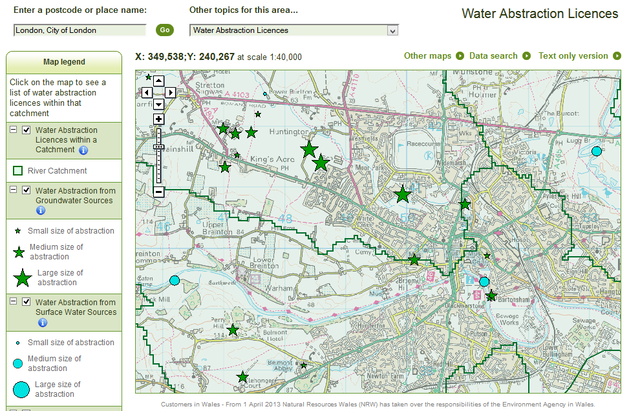640x411 pixels.
Task: Pan the map down with arrow
Action: tap(159, 104)
